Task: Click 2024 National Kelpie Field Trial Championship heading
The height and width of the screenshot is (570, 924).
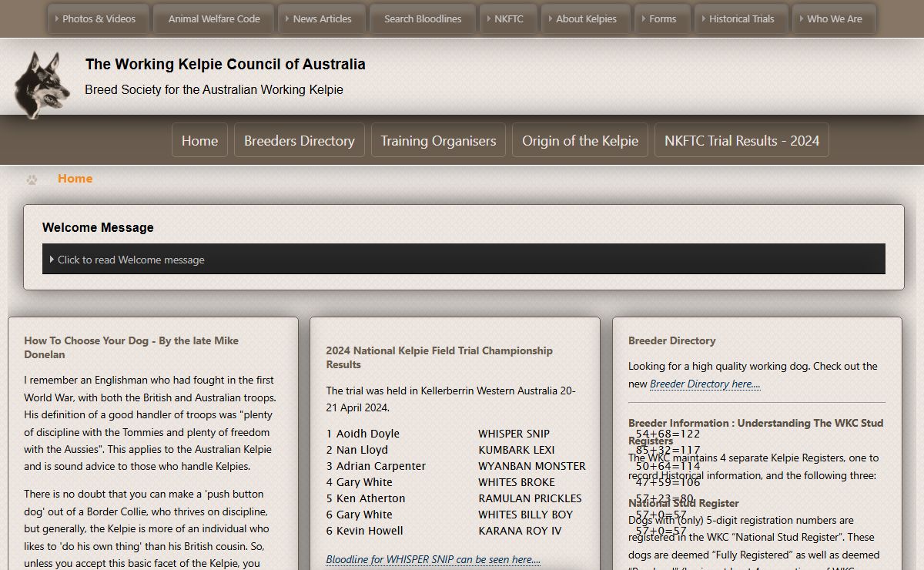Action: 439,357
